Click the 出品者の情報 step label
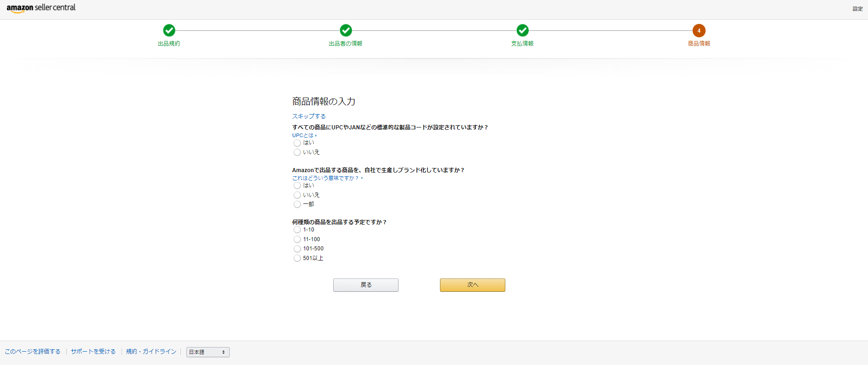Screen dimensions: 868x365 [x=346, y=44]
